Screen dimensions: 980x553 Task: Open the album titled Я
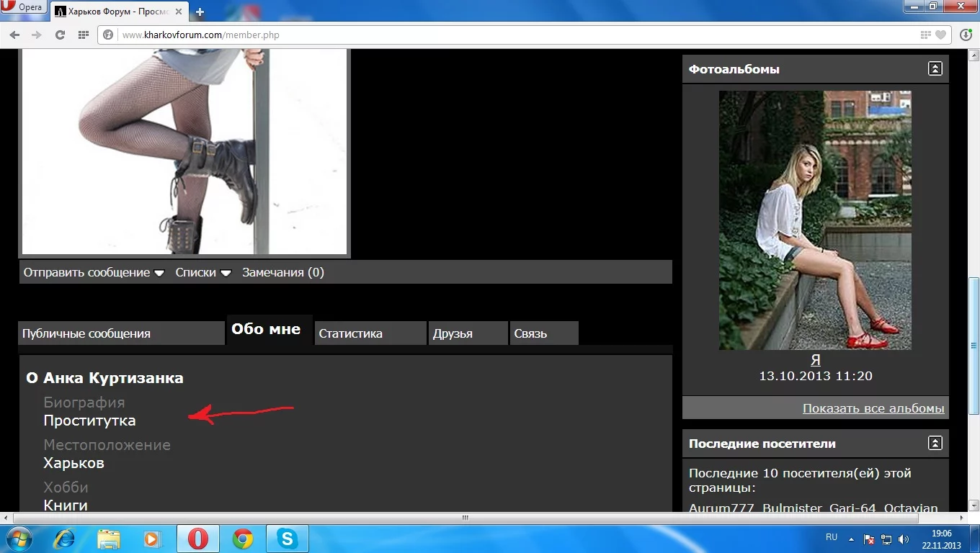(x=815, y=360)
